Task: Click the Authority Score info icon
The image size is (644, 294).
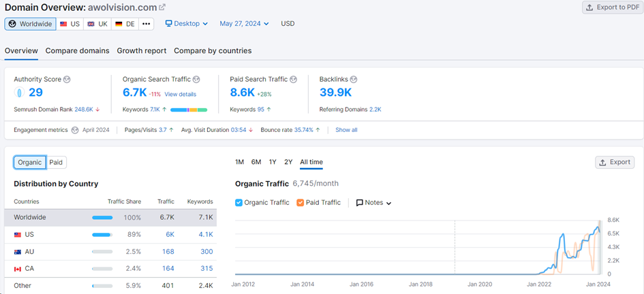Action: [x=67, y=80]
